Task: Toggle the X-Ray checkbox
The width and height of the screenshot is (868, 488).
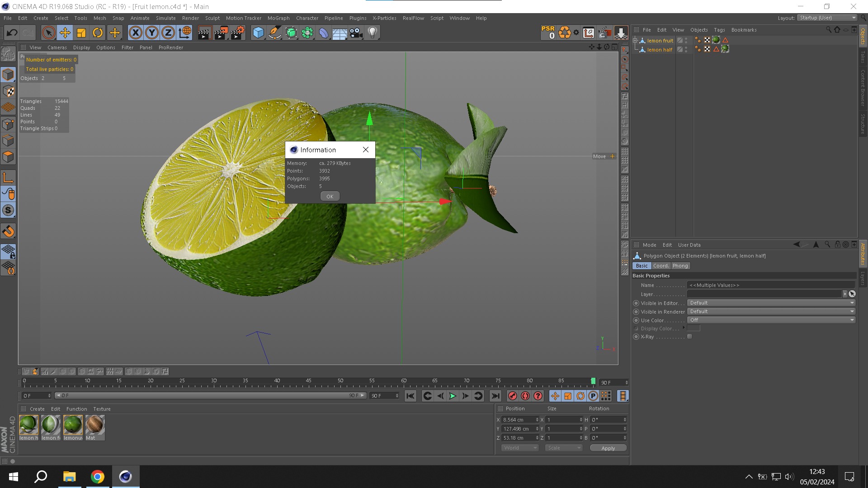Action: (x=689, y=337)
